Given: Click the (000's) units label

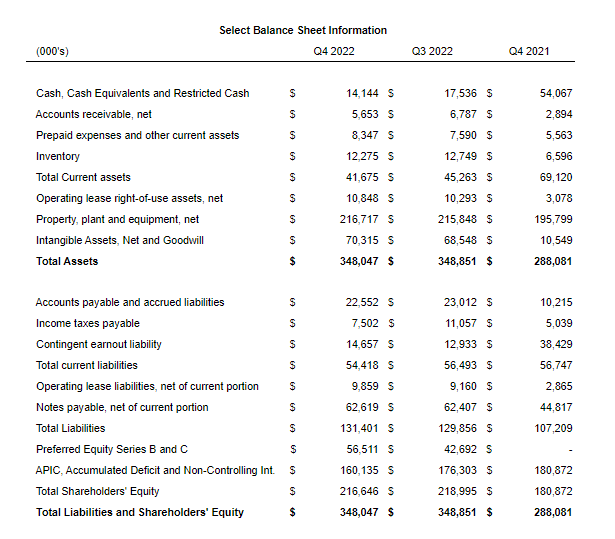Looking at the screenshot, I should pos(52,51).
